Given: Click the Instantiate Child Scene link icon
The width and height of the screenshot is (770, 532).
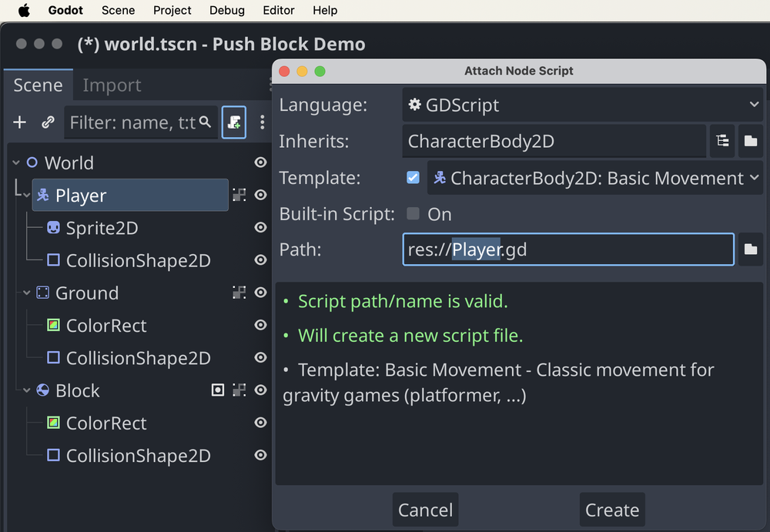Looking at the screenshot, I should (x=48, y=122).
